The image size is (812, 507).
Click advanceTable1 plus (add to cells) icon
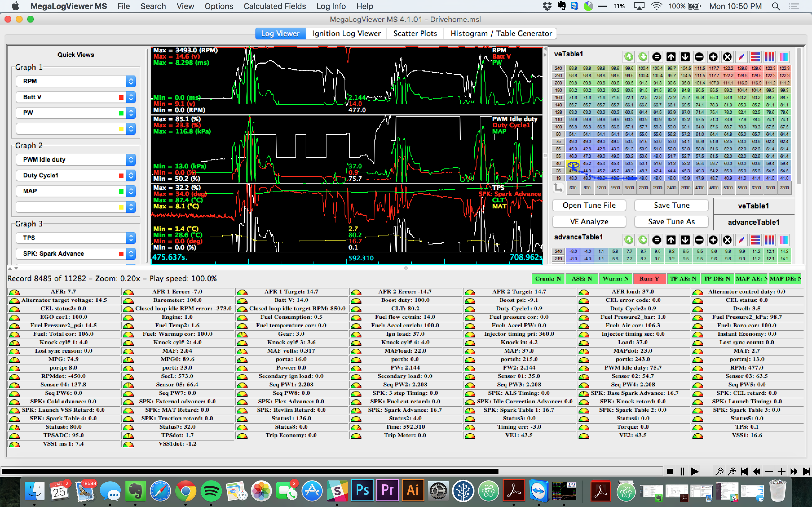713,240
